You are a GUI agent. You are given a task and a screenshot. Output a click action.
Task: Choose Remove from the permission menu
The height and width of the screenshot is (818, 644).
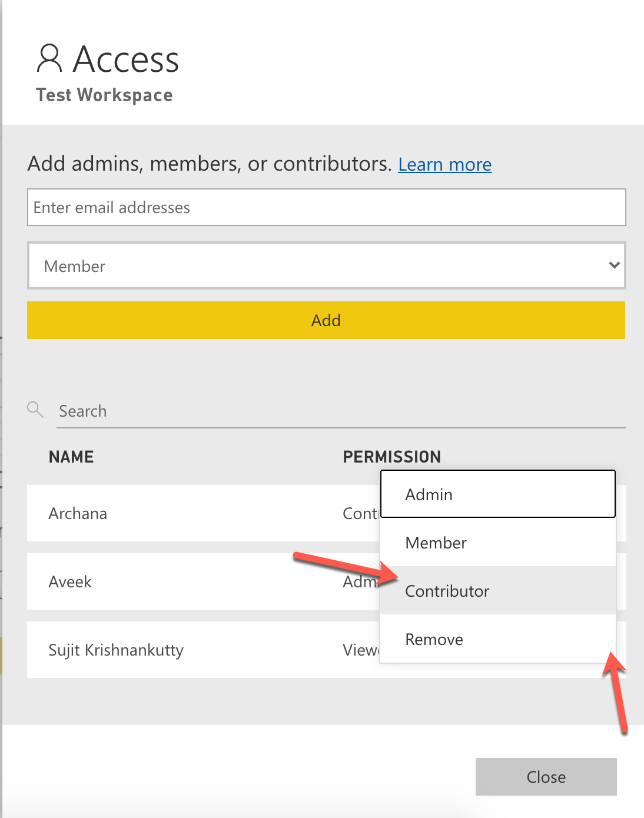(497, 639)
